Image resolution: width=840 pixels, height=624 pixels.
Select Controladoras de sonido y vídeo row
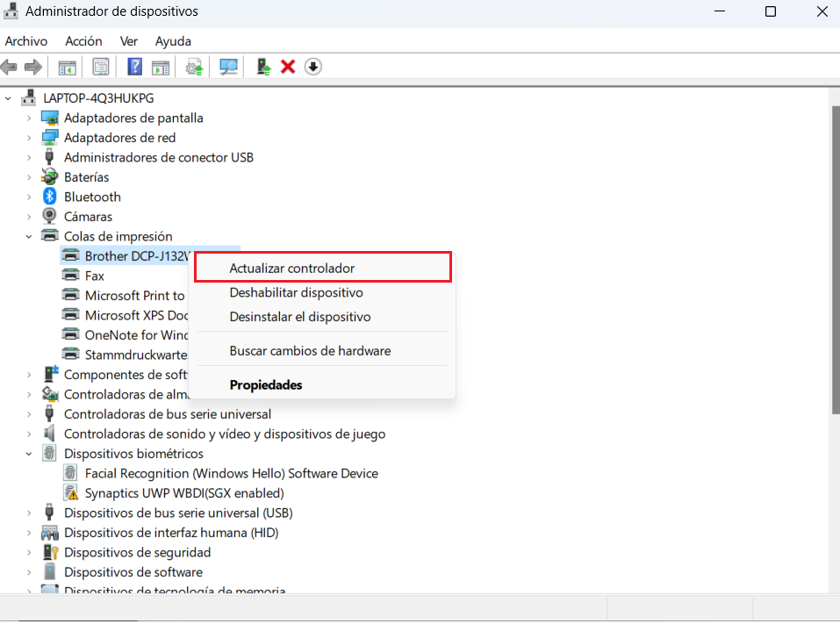pyautogui.click(x=225, y=434)
